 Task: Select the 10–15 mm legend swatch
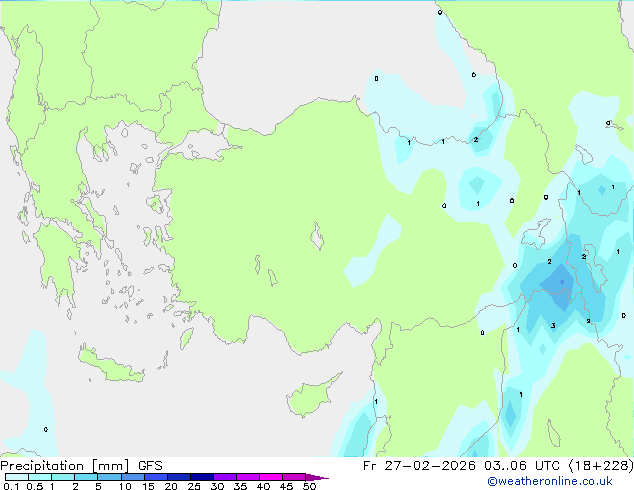coord(132,477)
